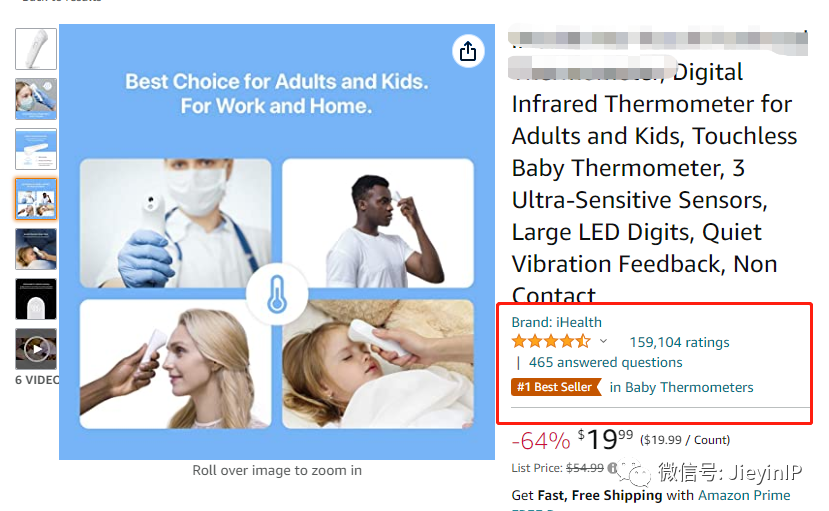Click the 6 VIDEOS label

coord(37,380)
